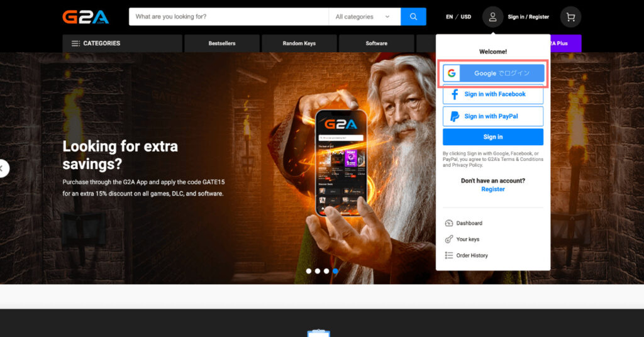
Task: Open Dashboard from account menu
Action: 469,223
